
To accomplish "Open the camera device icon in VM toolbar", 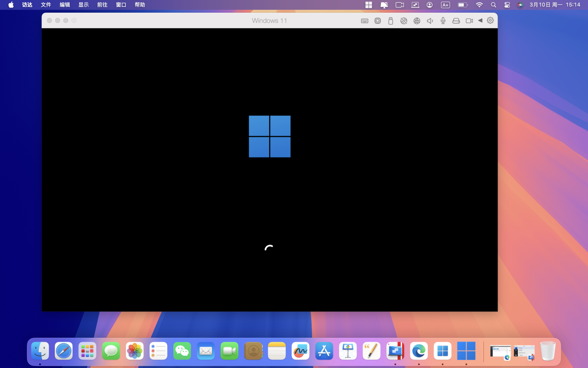I will point(469,21).
